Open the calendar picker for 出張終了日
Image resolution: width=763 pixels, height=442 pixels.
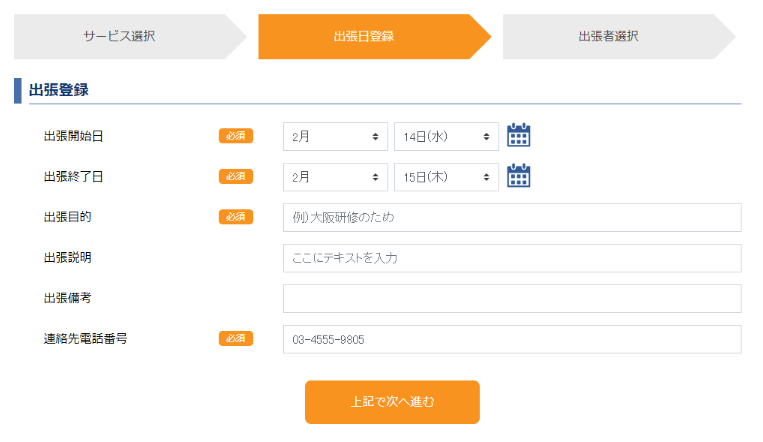[518, 176]
